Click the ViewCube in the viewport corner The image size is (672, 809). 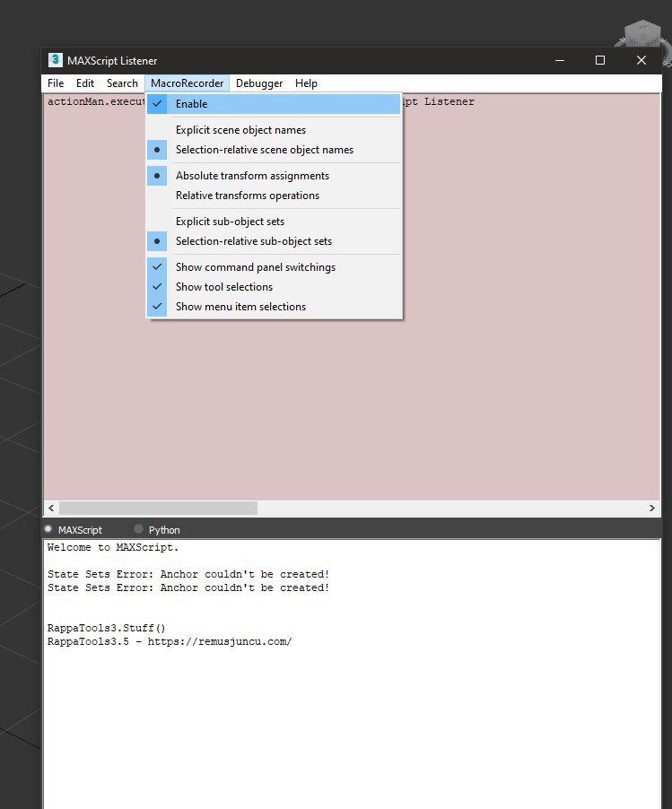641,35
